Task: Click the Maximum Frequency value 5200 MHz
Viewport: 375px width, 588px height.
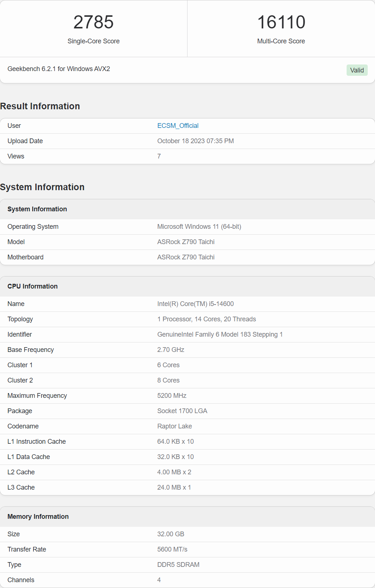Action: pyautogui.click(x=171, y=396)
